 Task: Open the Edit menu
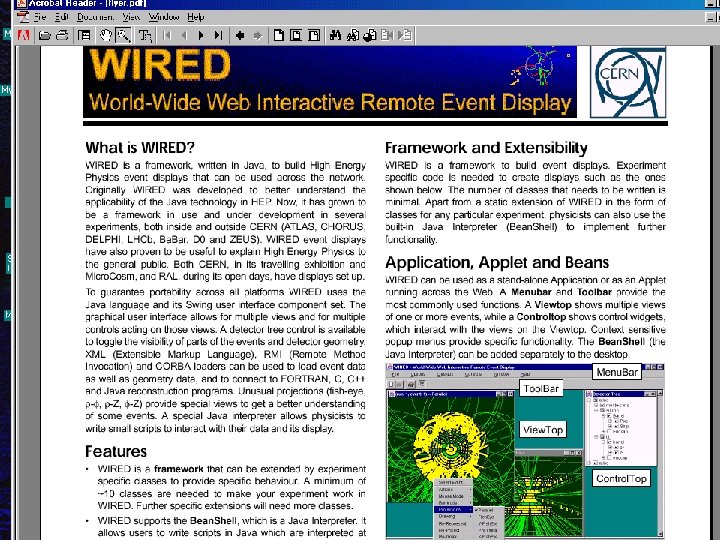[62, 17]
